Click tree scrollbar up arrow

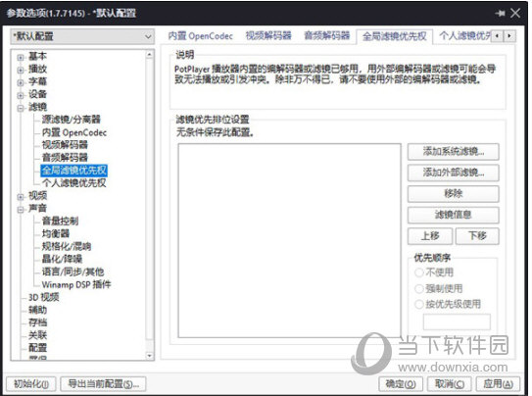(x=149, y=55)
